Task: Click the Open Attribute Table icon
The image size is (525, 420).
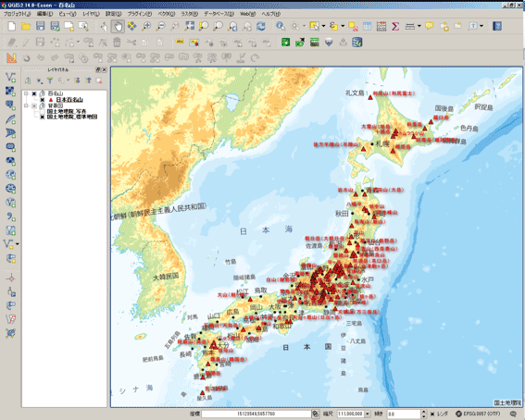Action: tap(367, 27)
